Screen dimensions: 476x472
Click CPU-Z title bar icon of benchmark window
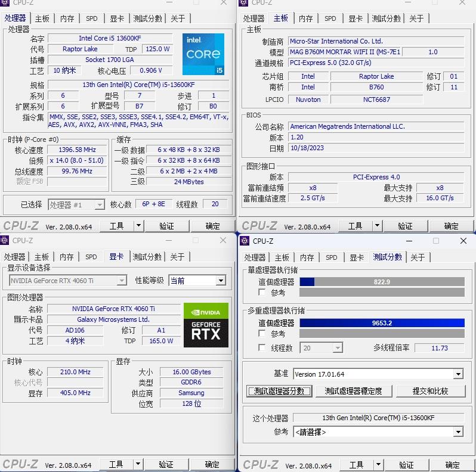tap(244, 241)
